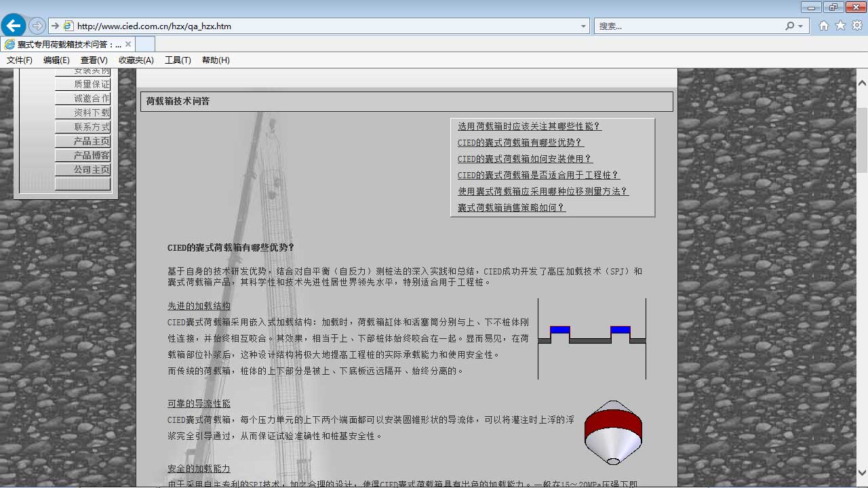Click the 产品主页 sidebar button

tap(83, 141)
